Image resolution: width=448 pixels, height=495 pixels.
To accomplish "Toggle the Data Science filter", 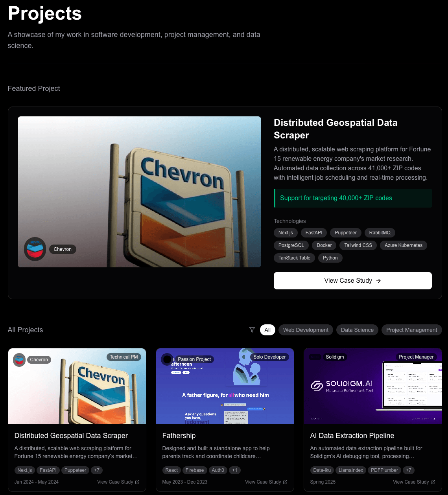I will (x=357, y=330).
